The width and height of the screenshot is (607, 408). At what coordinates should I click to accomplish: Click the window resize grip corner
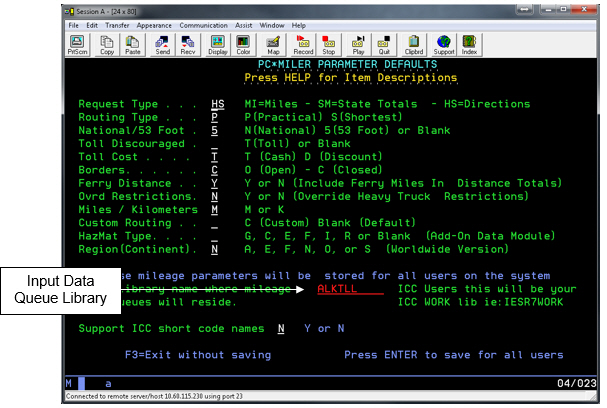click(x=593, y=396)
